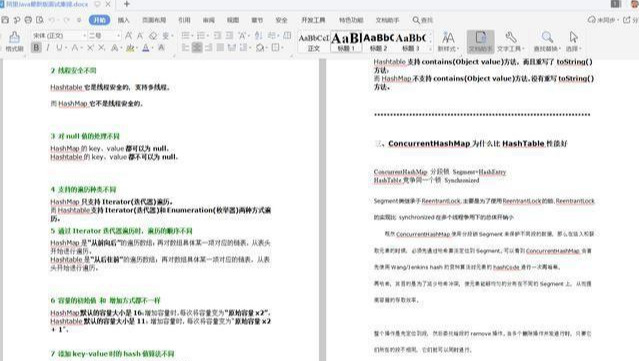Click the text effects outlined A icon

point(115,48)
